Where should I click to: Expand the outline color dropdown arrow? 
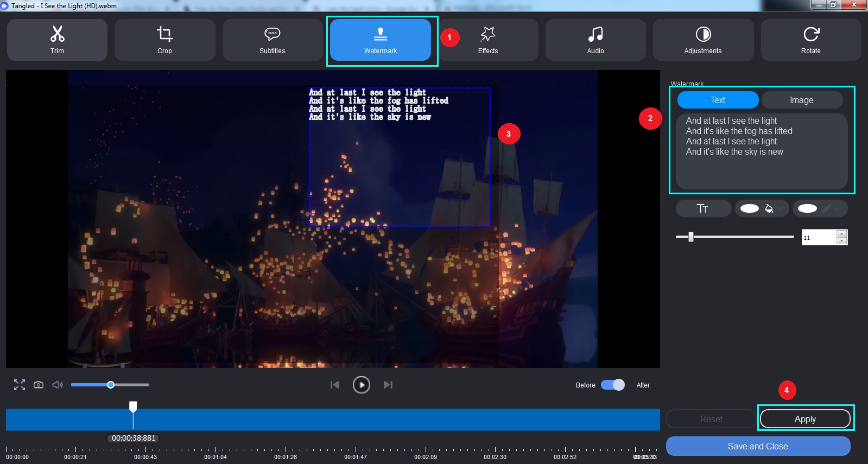click(838, 208)
